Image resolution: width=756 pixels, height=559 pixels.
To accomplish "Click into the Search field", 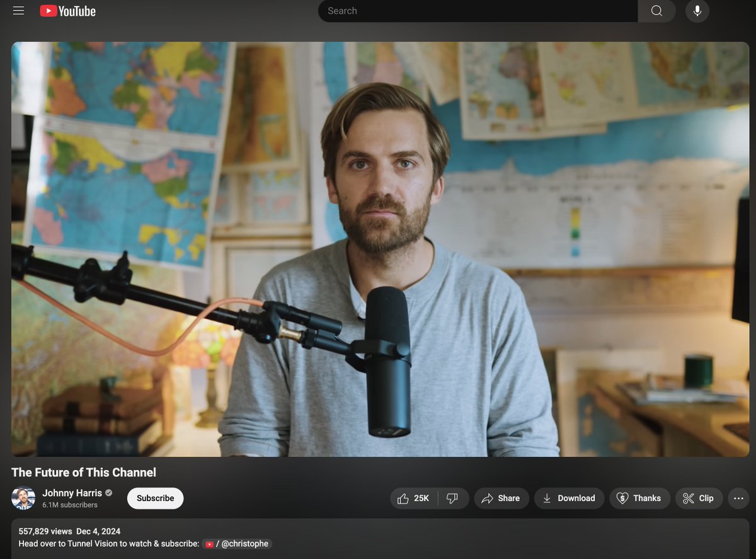I will (x=478, y=11).
